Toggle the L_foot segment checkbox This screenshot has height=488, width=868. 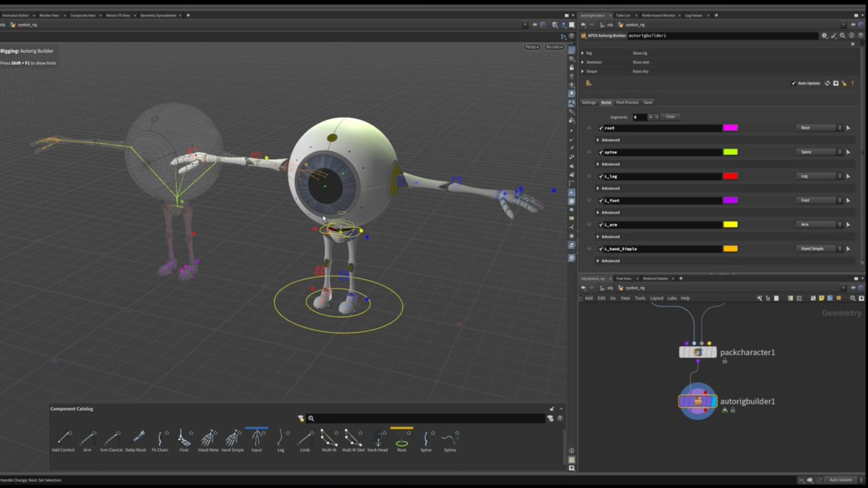[x=601, y=200]
